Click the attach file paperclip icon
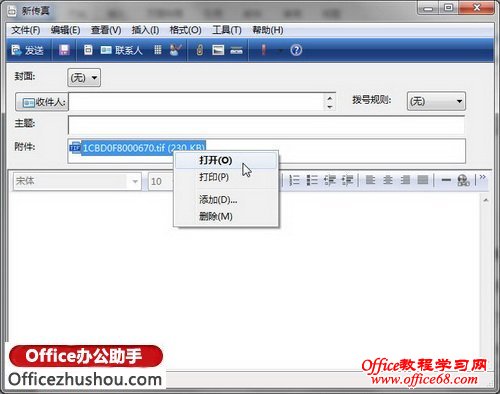The image size is (500, 394). (200, 50)
